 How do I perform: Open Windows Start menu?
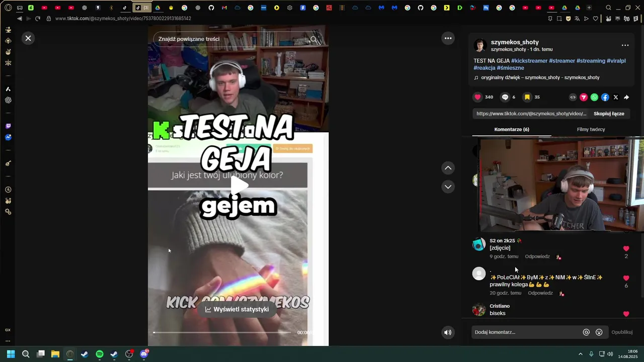point(11,354)
